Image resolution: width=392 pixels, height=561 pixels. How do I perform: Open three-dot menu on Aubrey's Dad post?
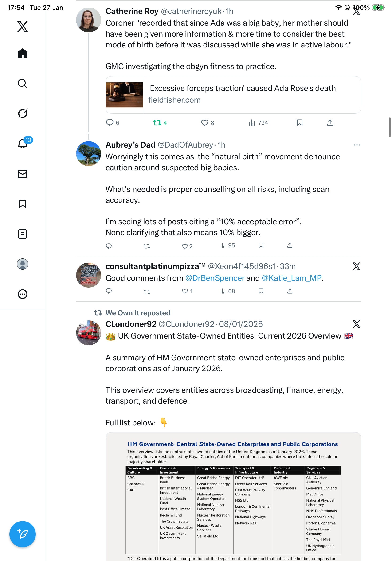click(357, 145)
